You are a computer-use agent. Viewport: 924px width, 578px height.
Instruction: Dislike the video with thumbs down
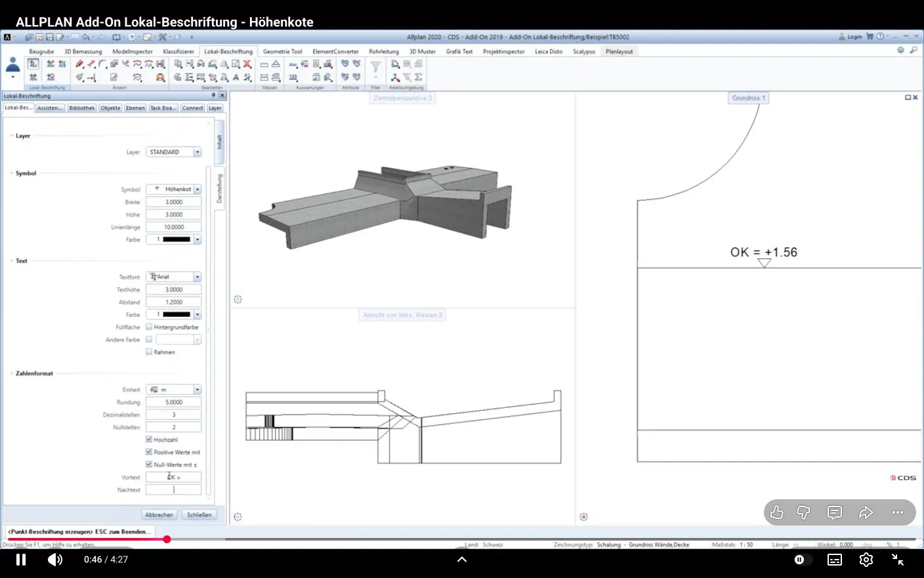(x=803, y=512)
